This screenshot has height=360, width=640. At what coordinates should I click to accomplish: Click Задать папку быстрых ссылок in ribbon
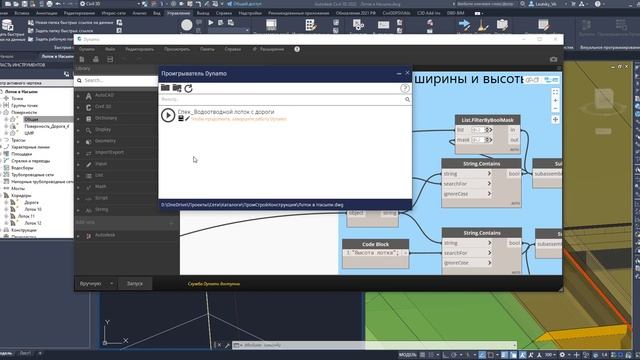click(60, 31)
